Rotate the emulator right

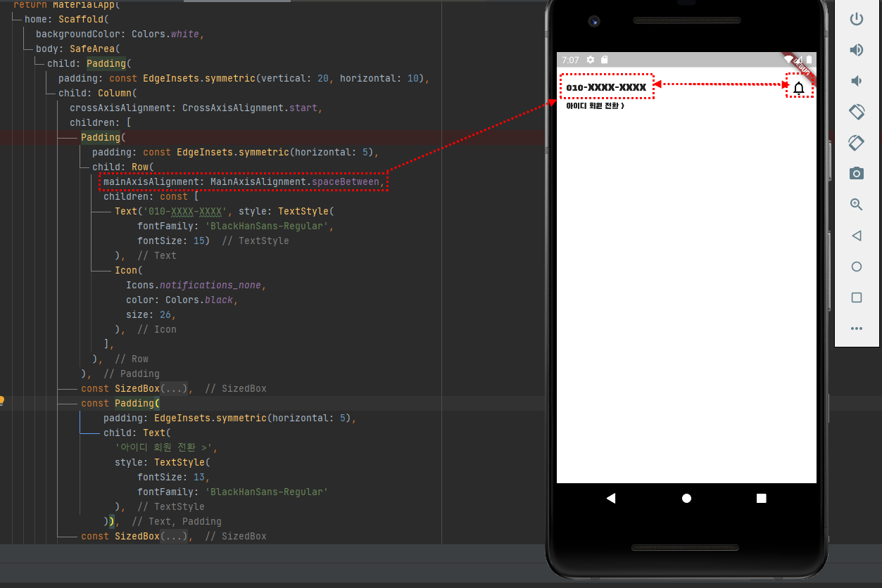click(x=857, y=142)
